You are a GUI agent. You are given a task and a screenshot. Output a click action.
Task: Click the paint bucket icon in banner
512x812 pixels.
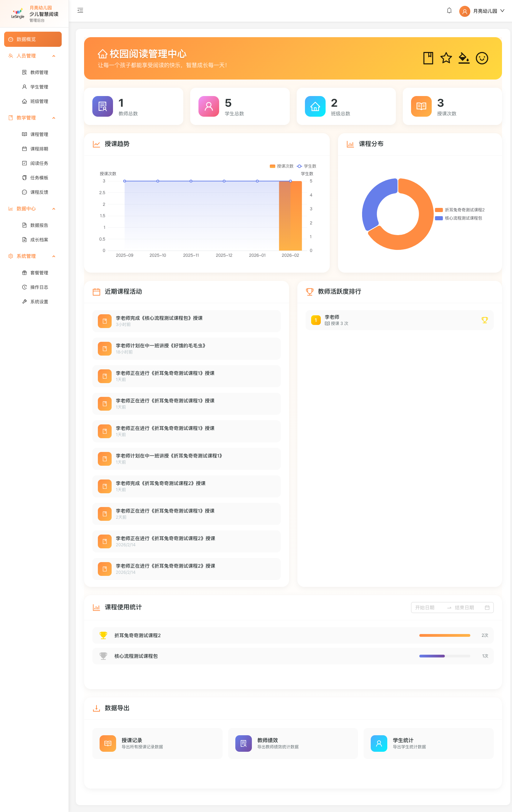tap(464, 58)
